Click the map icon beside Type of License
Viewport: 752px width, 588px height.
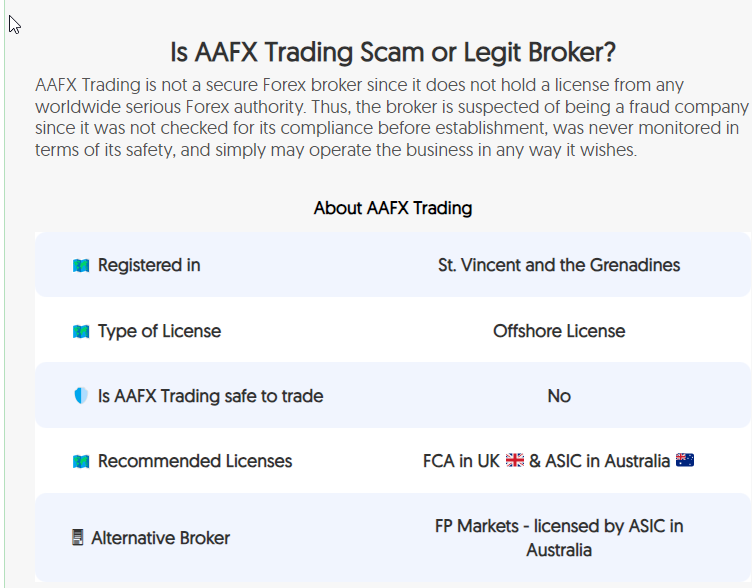(x=81, y=331)
